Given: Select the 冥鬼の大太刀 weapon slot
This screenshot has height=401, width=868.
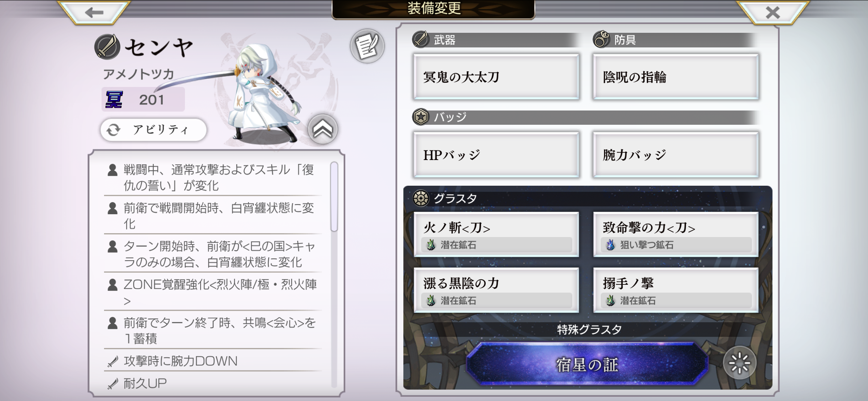Looking at the screenshot, I should click(496, 77).
